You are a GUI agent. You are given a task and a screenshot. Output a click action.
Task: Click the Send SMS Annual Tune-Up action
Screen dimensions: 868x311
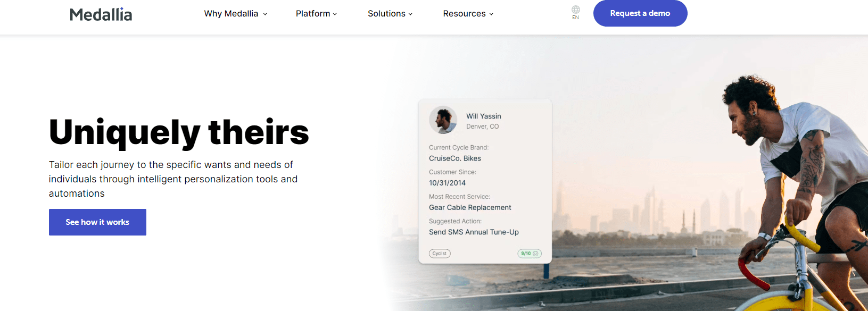click(x=474, y=232)
